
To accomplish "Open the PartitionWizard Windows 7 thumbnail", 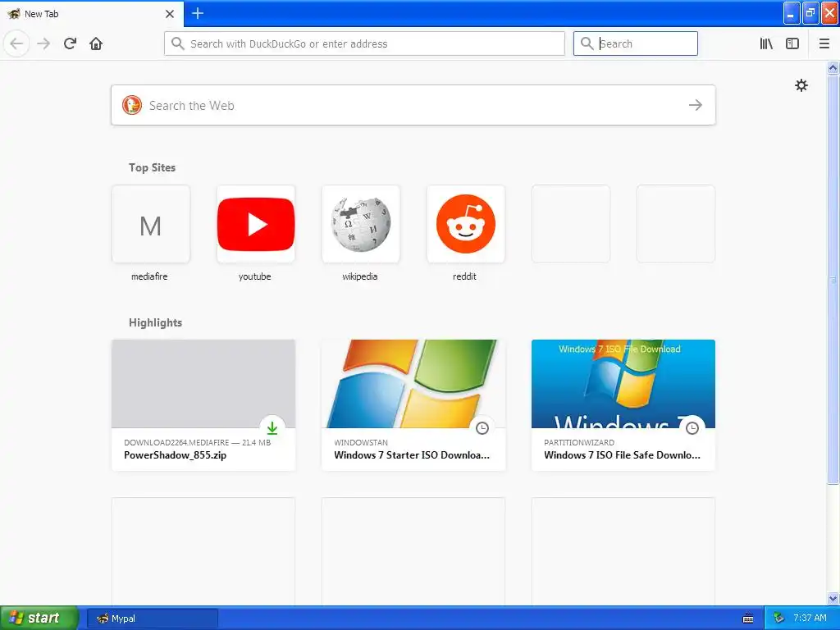I will click(x=623, y=384).
